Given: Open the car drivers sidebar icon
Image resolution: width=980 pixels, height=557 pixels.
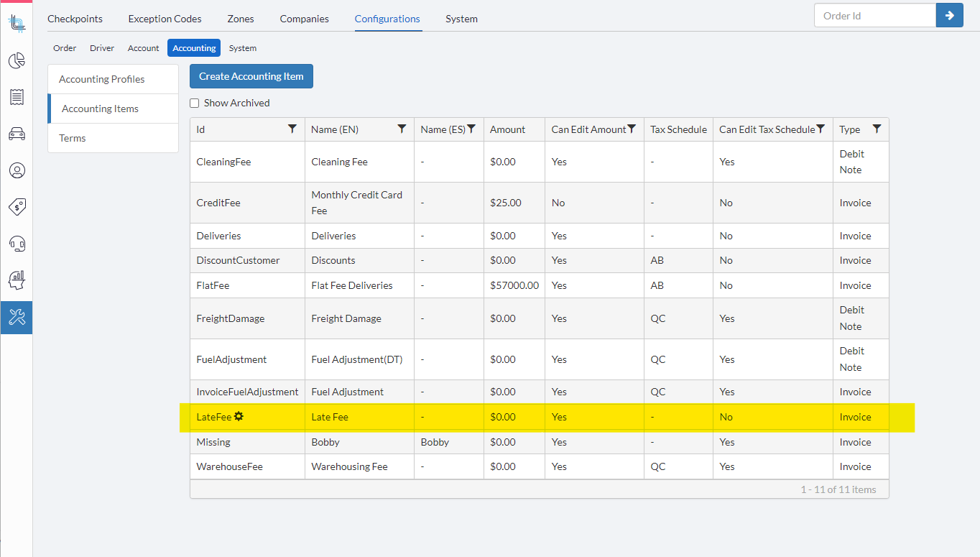Looking at the screenshot, I should (17, 134).
